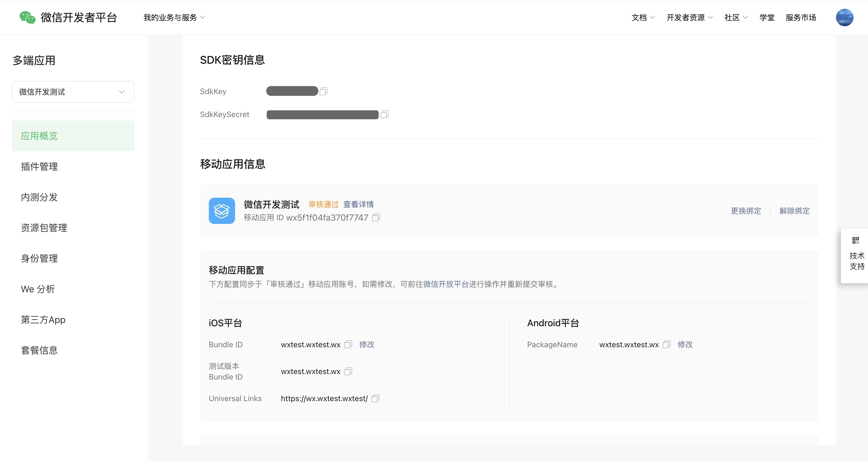Image resolution: width=868 pixels, height=461 pixels.
Task: Click the Android平台 heading
Action: click(x=553, y=323)
